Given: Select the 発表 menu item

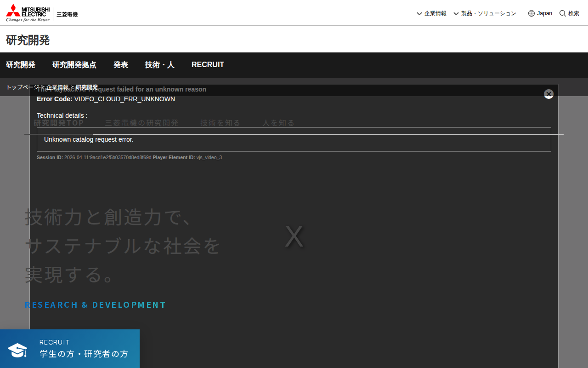Looking at the screenshot, I should [x=121, y=65].
